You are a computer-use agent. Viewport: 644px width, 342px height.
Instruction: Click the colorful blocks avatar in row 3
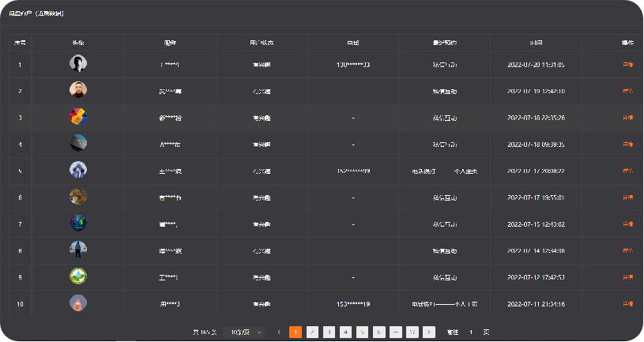click(78, 117)
